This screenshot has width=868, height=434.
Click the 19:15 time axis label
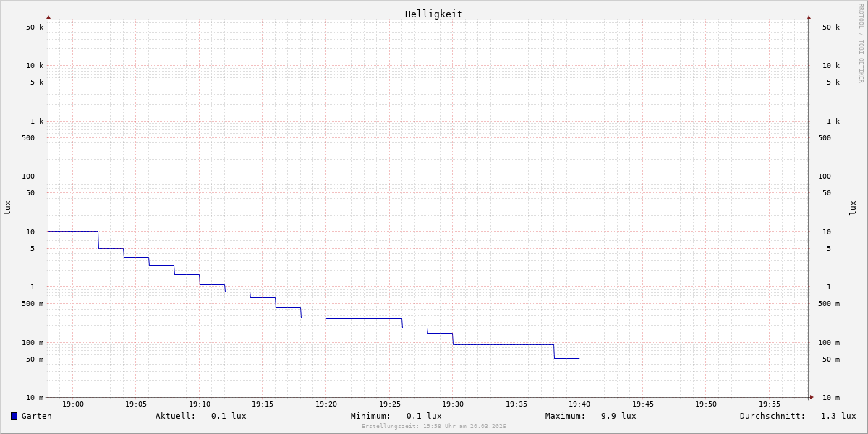coord(263,404)
